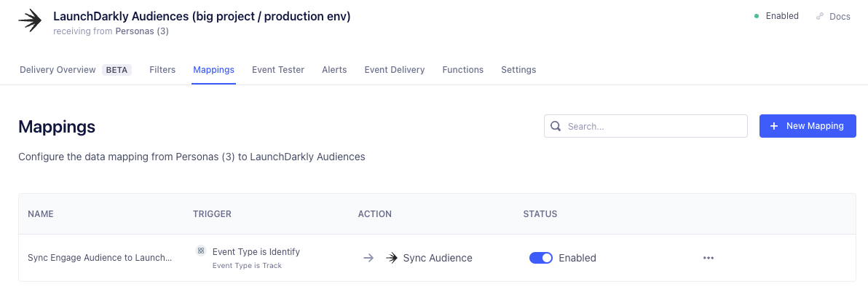868x295 pixels.
Task: Open the destination Settings tab
Action: [x=518, y=70]
